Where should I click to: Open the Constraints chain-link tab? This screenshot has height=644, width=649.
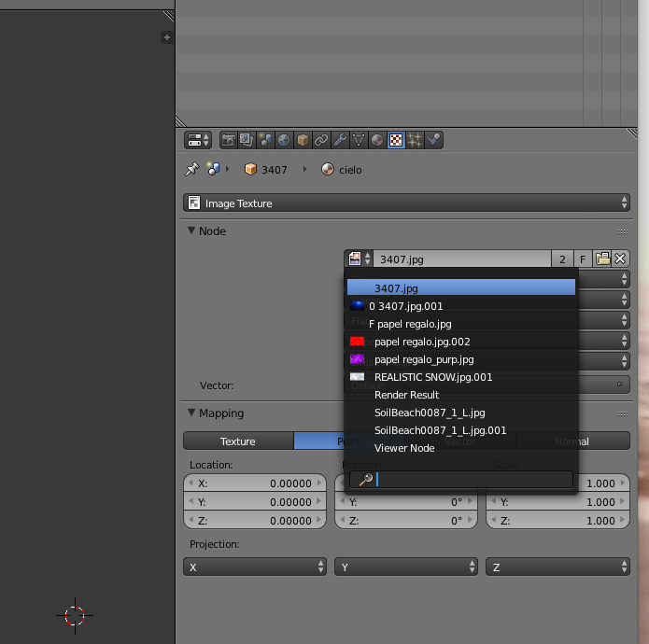(321, 140)
